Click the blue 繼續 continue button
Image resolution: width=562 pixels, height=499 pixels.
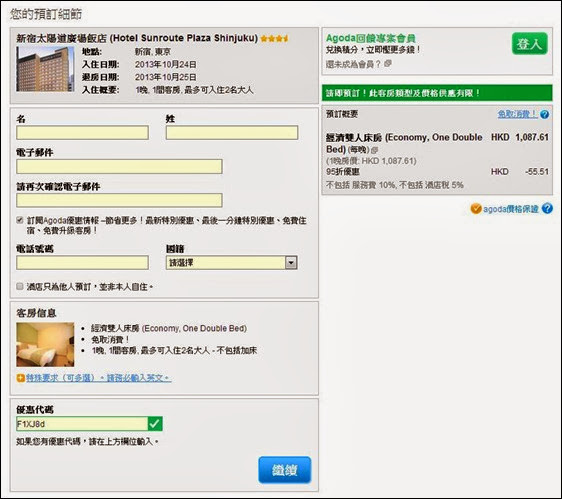[285, 470]
